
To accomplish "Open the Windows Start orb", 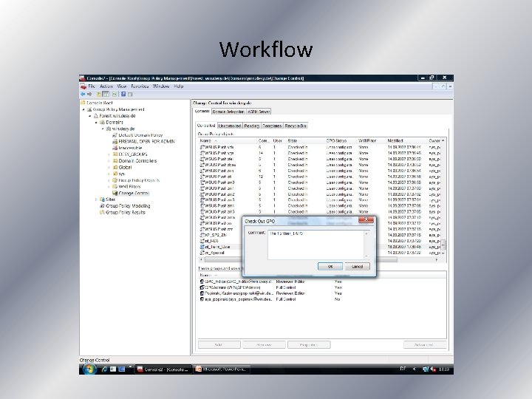I will [x=89, y=369].
